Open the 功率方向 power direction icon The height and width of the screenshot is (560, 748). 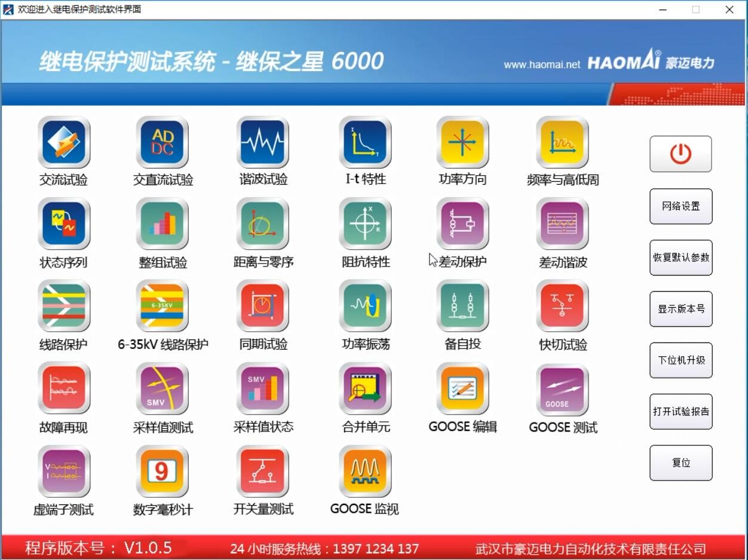point(462,142)
